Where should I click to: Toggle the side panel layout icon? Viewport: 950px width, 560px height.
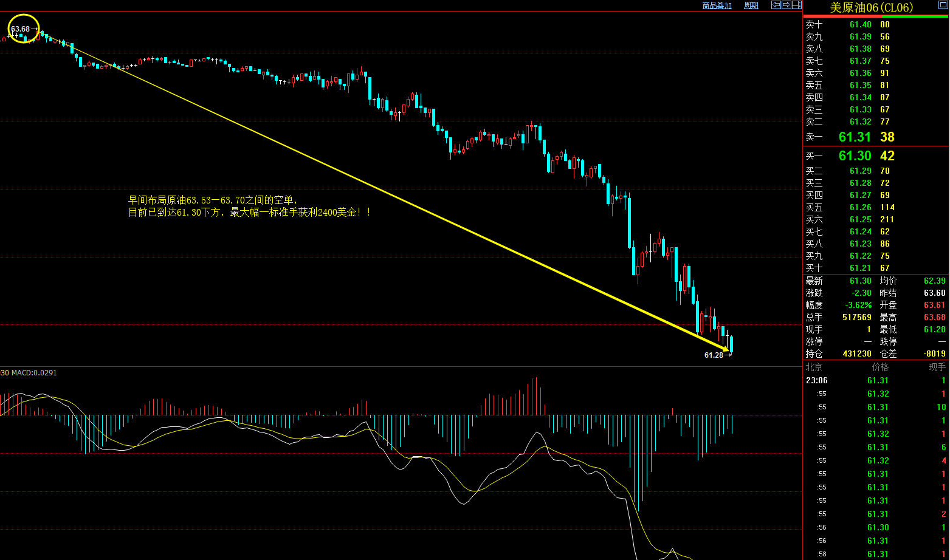tap(797, 5)
